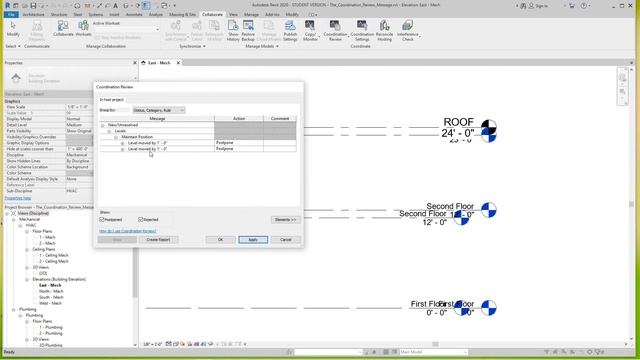Click the OK button
The image size is (640, 360).
pyautogui.click(x=220, y=240)
